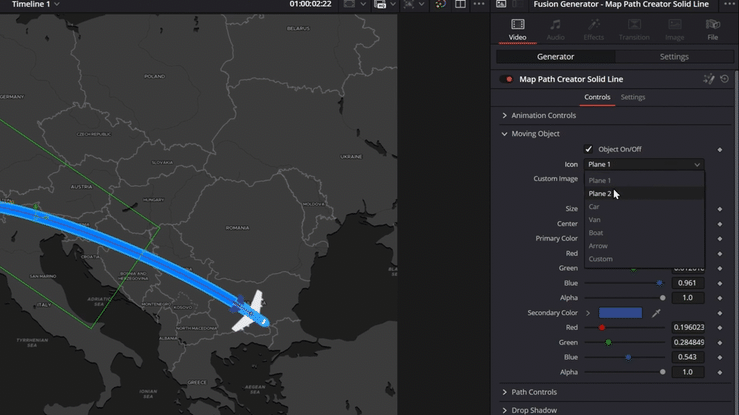The width and height of the screenshot is (739, 415).
Task: Open the Video inspector tab
Action: pyautogui.click(x=517, y=29)
